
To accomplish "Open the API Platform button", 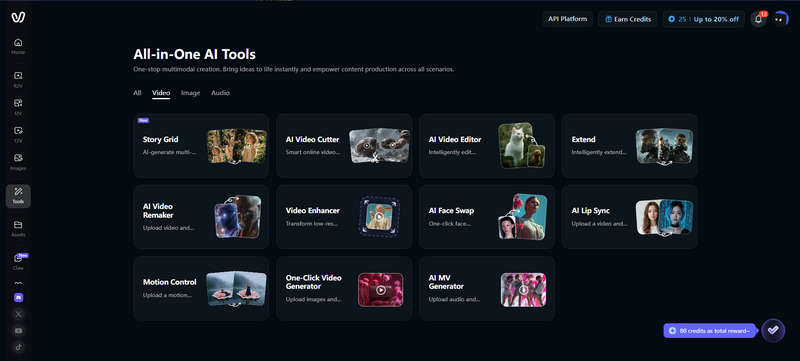I will [x=567, y=19].
